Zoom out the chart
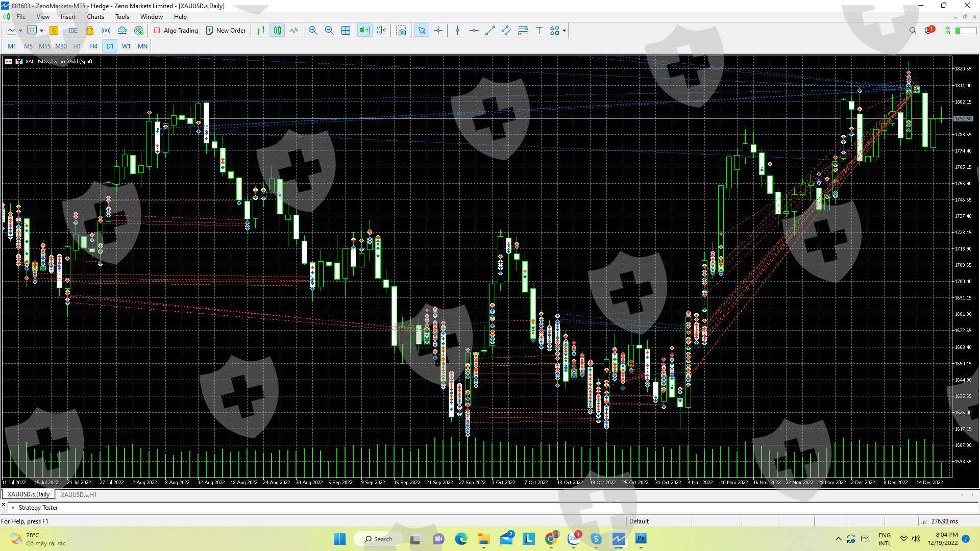The width and height of the screenshot is (980, 551). point(329,31)
